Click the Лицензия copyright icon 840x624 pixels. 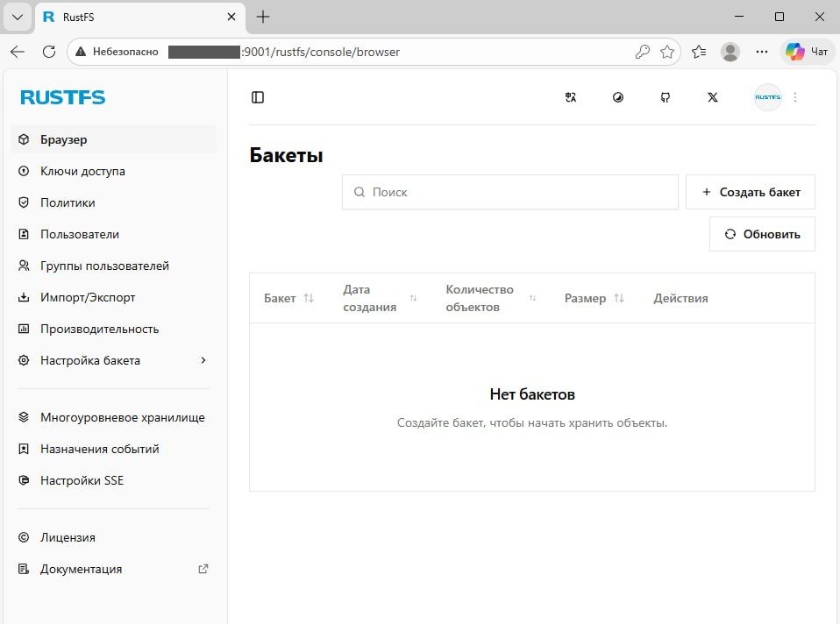24,537
